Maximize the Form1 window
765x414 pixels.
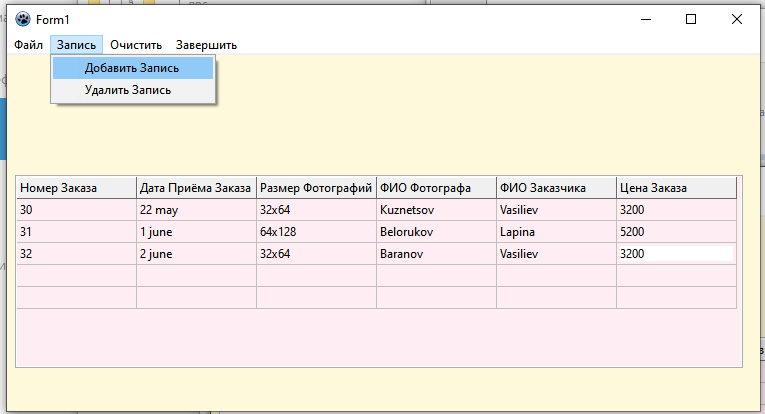691,20
